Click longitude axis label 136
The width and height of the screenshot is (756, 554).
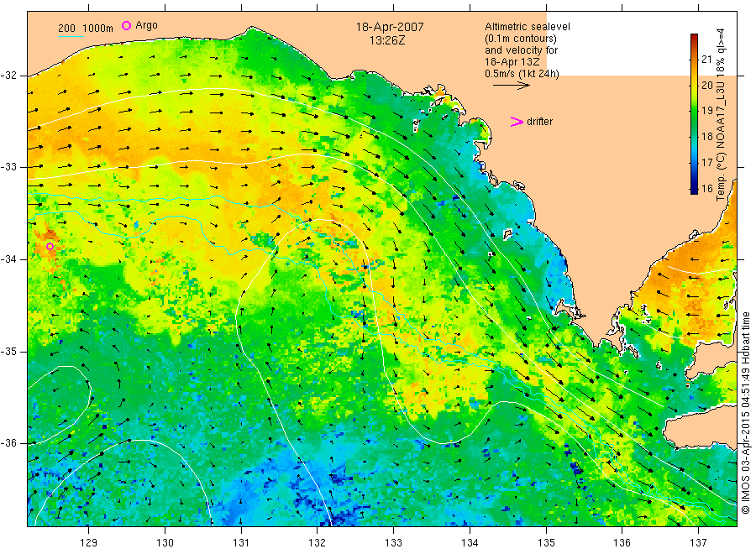click(622, 543)
